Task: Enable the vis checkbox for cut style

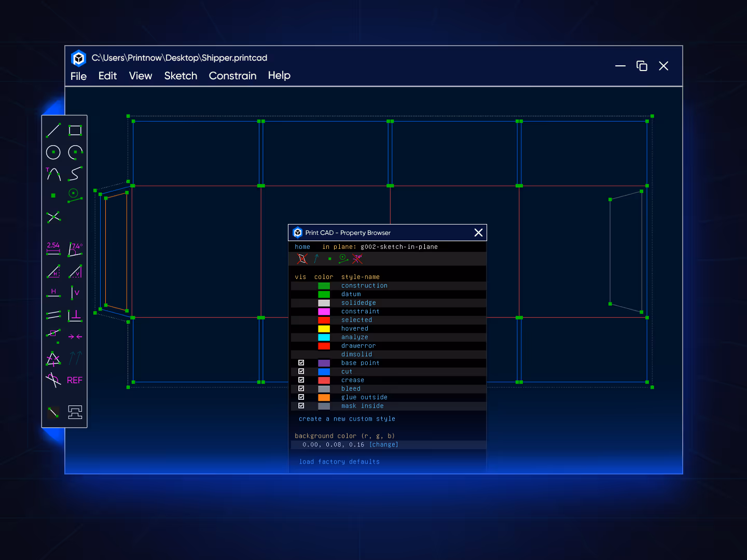Action: click(301, 371)
